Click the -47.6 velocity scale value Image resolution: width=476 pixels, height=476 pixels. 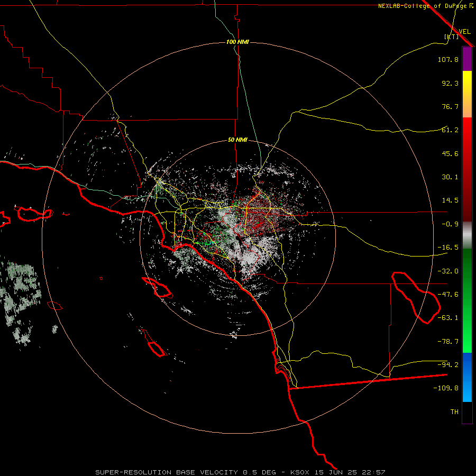(x=448, y=295)
